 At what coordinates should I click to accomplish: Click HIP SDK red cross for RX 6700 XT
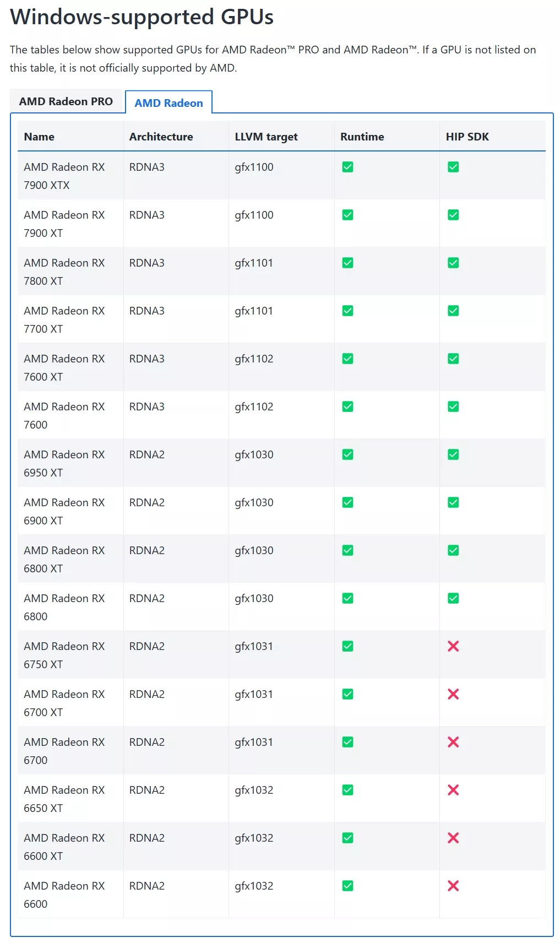coord(453,694)
